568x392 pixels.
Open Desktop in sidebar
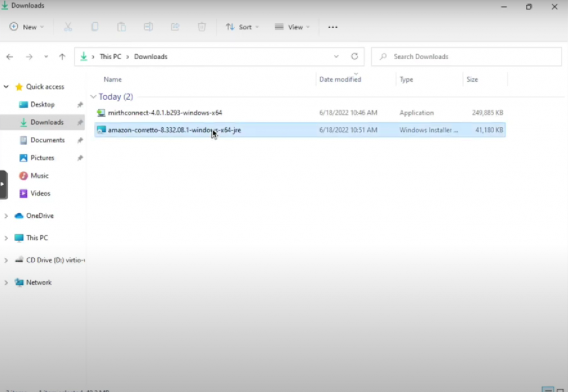click(x=42, y=105)
